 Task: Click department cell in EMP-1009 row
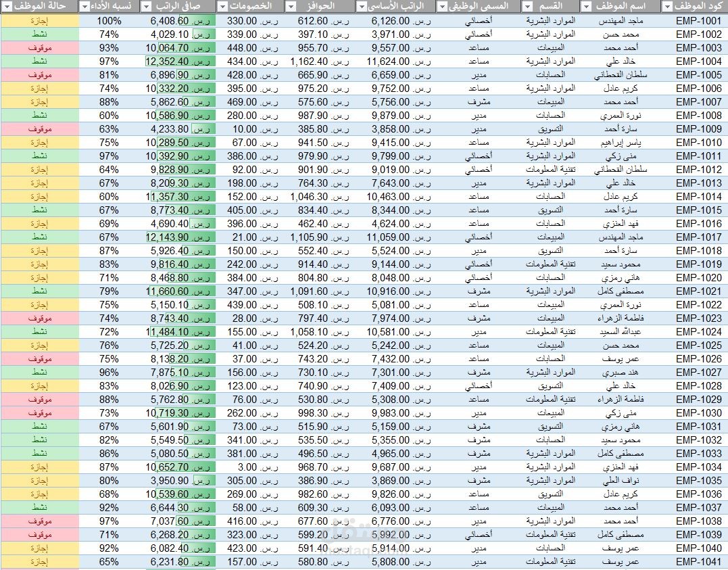[x=551, y=129]
